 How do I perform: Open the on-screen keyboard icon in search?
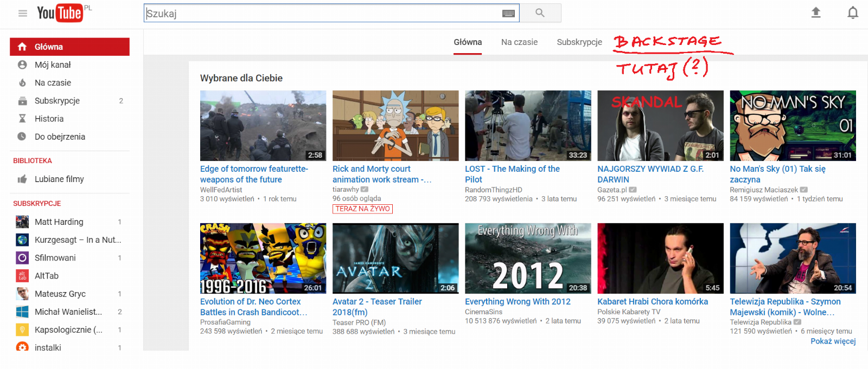click(508, 14)
